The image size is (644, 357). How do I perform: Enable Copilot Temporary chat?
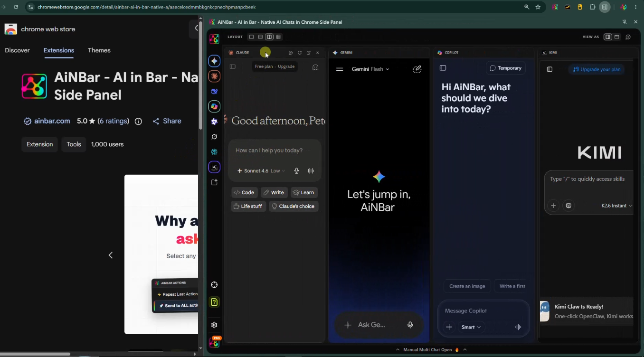(x=505, y=68)
